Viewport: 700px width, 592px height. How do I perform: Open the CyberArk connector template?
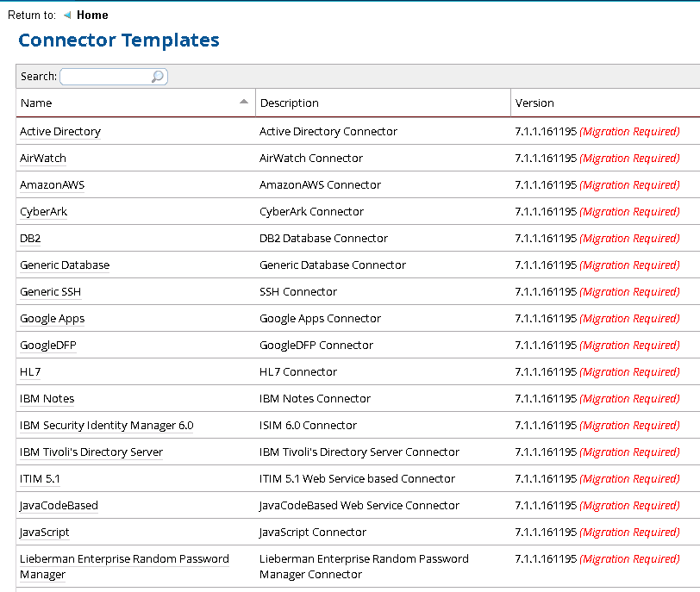pos(43,212)
